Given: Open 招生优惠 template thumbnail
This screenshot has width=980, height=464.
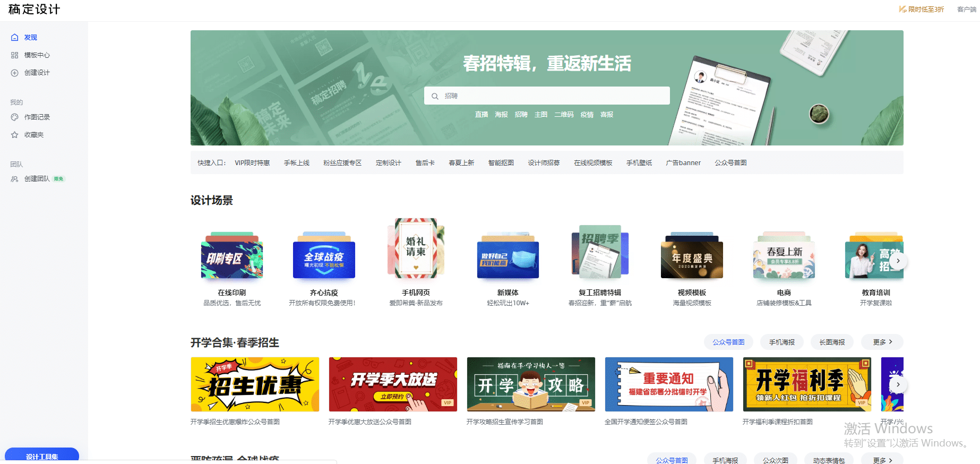Looking at the screenshot, I should click(255, 384).
